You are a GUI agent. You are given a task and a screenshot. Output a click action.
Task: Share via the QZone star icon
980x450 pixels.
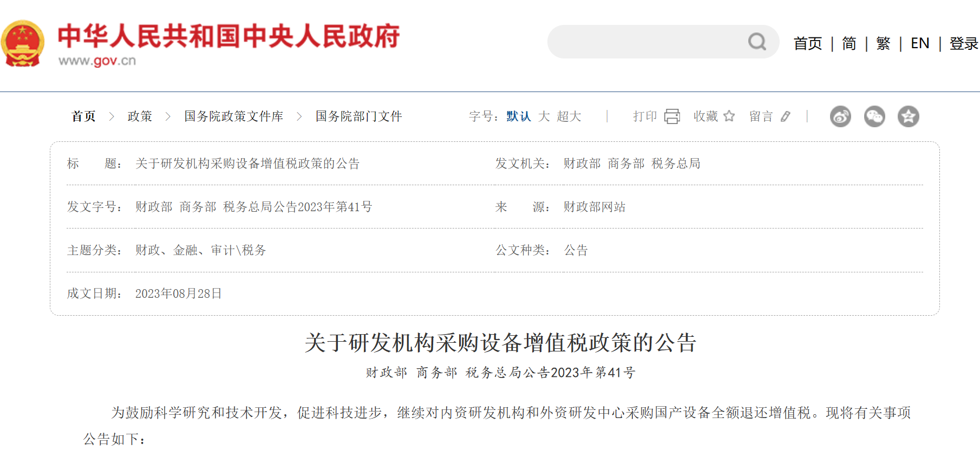[909, 116]
